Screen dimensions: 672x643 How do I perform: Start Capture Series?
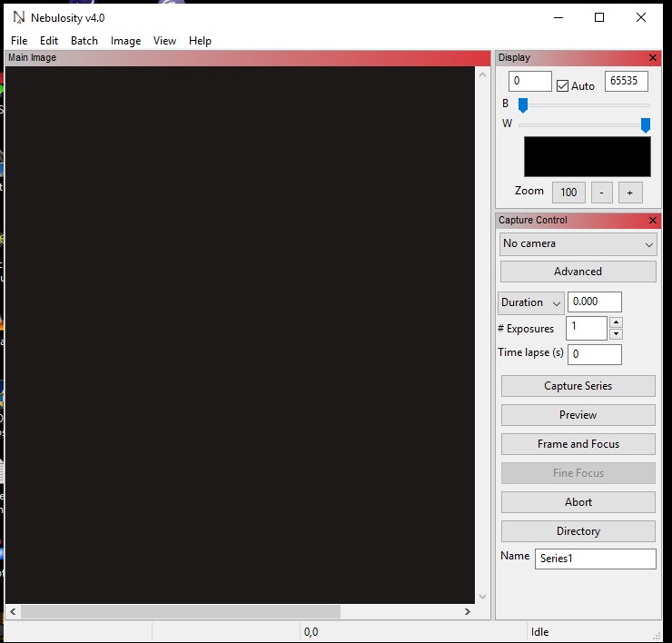578,386
